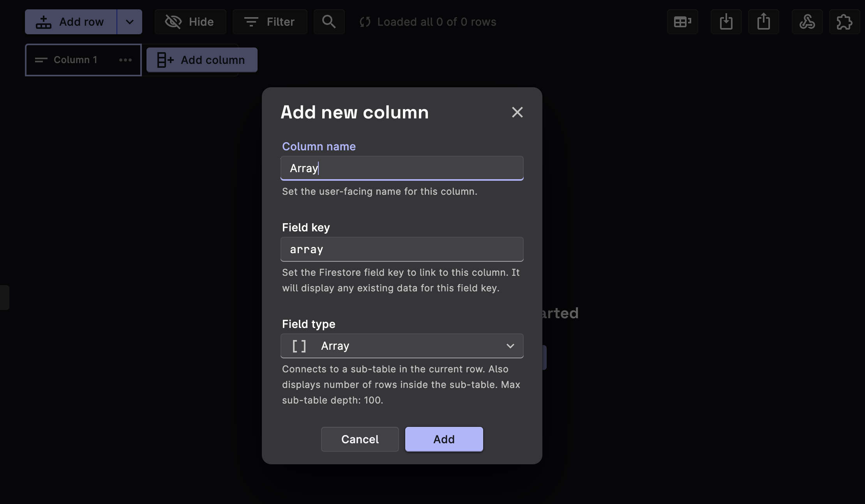
Task: Expand the Field type Array dropdown
Action: coord(402,346)
